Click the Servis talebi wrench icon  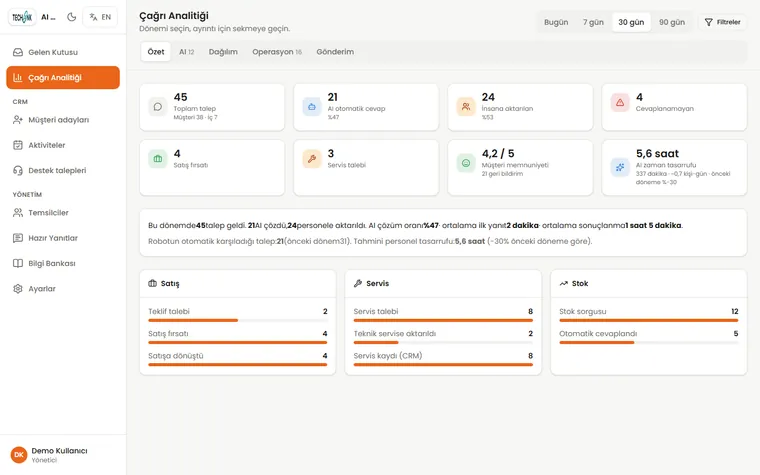click(312, 158)
